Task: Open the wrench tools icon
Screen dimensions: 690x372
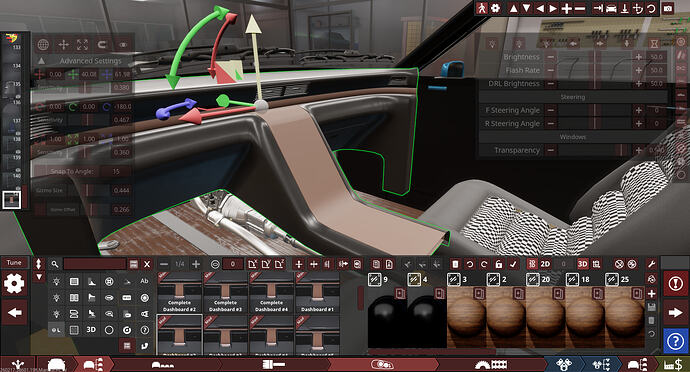Action: point(651,264)
